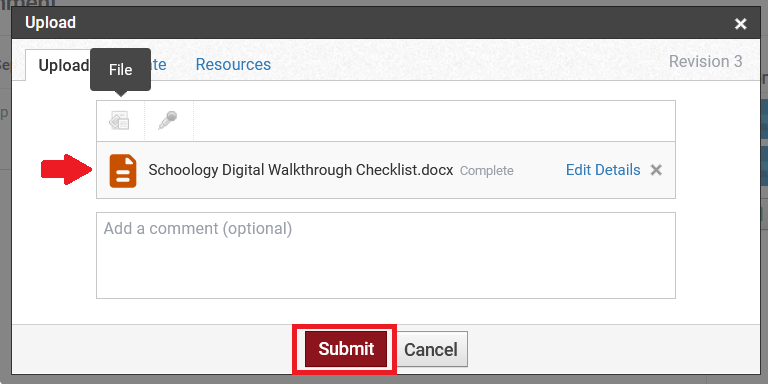Click the Revision 3 label

pos(705,62)
